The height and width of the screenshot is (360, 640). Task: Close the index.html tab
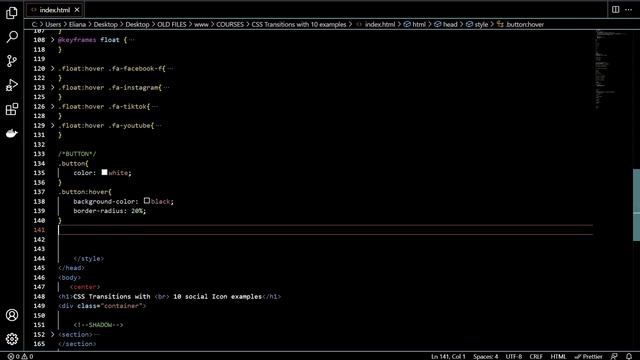77,10
